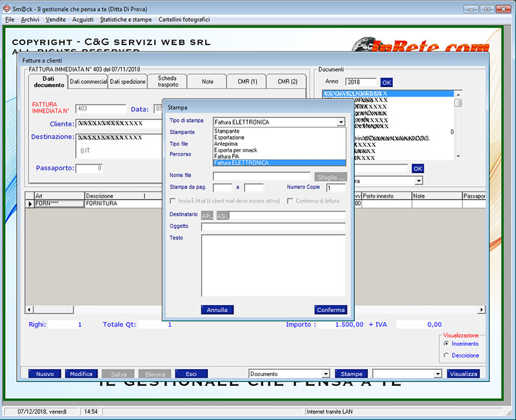Choose Esportazione in the print type list

coord(279,137)
